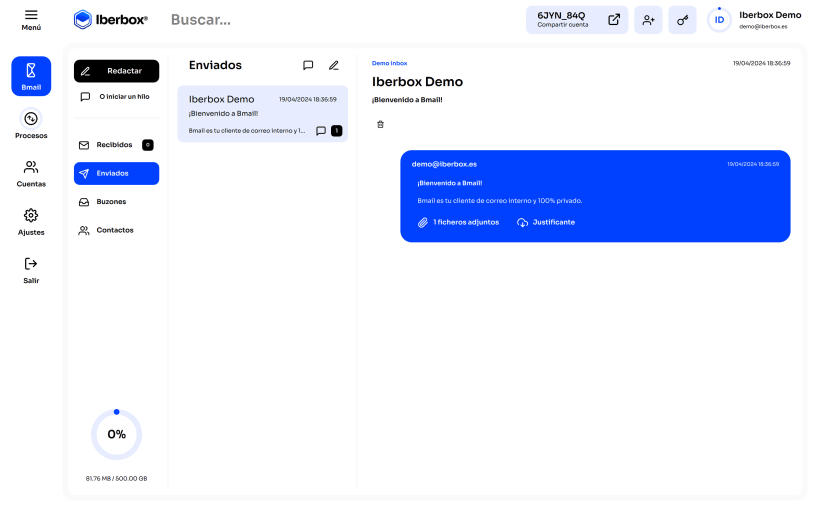
Task: Click the Demo Inbox link
Action: click(x=389, y=63)
